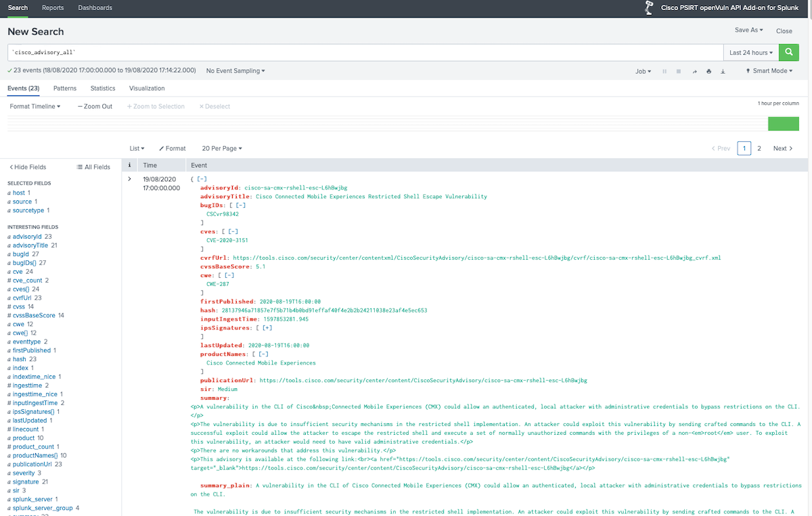Open All Fields dialog
Viewport: 812px width, 516px height.
coord(93,167)
